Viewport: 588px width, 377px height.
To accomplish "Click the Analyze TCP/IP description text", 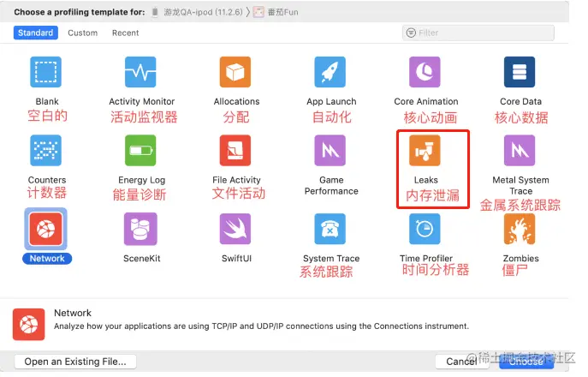I will [x=261, y=326].
